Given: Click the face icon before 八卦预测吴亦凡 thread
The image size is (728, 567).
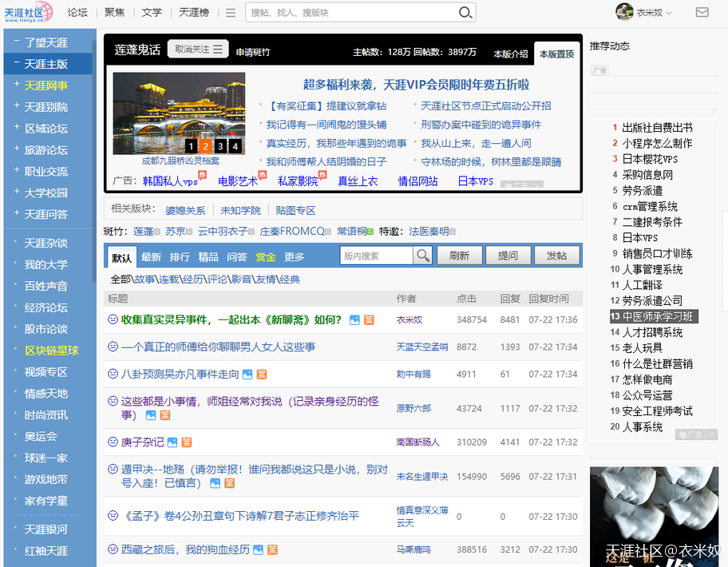Looking at the screenshot, I should tap(113, 374).
